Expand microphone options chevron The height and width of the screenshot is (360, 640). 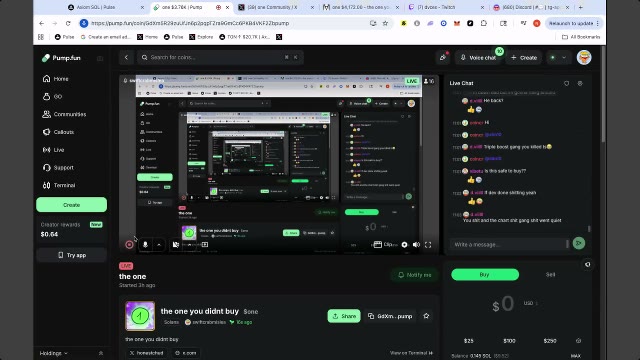coord(159,244)
